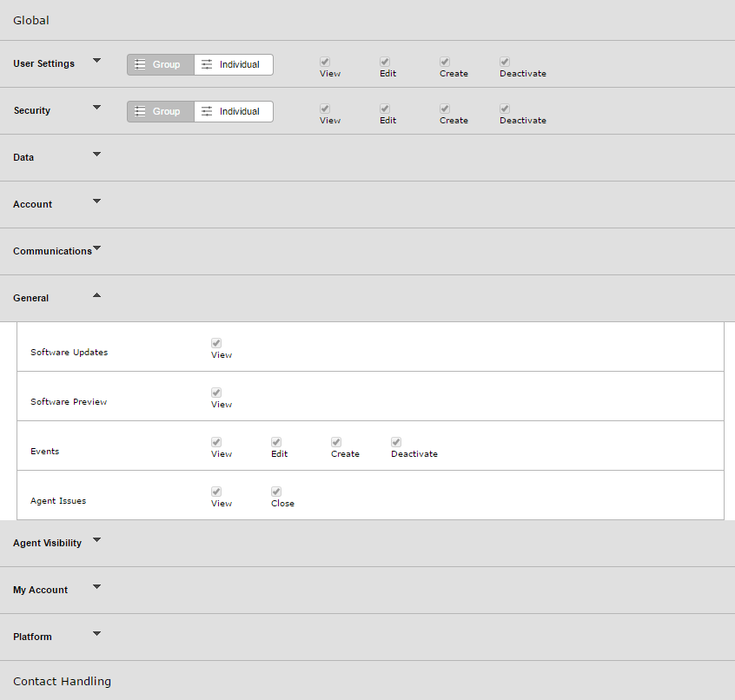735x700 pixels.
Task: Select Group mode for User Settings
Action: tap(161, 64)
